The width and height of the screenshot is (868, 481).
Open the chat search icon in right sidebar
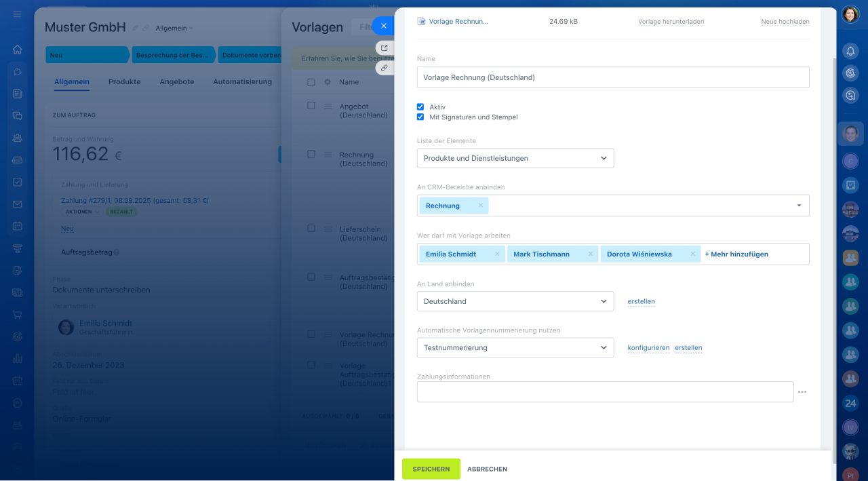pyautogui.click(x=850, y=96)
